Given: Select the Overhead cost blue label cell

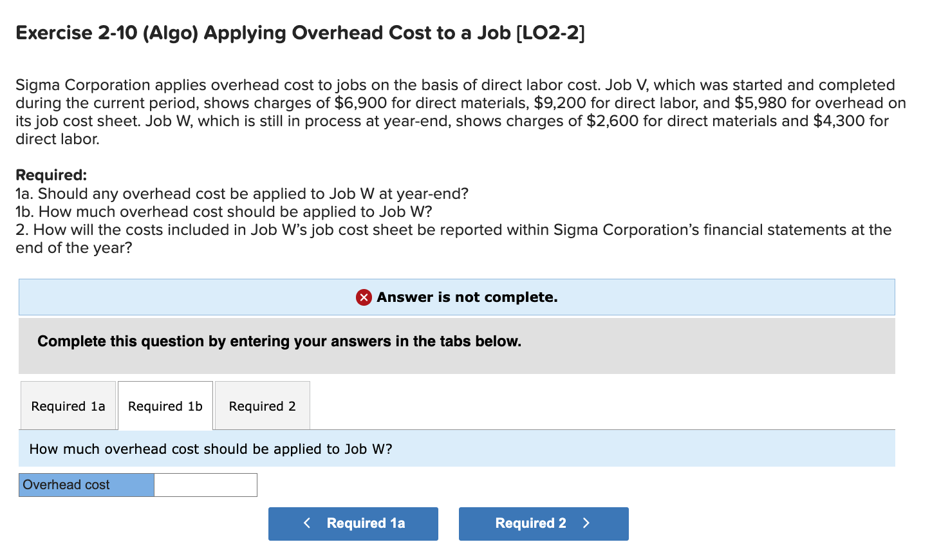Looking at the screenshot, I should coord(87,485).
